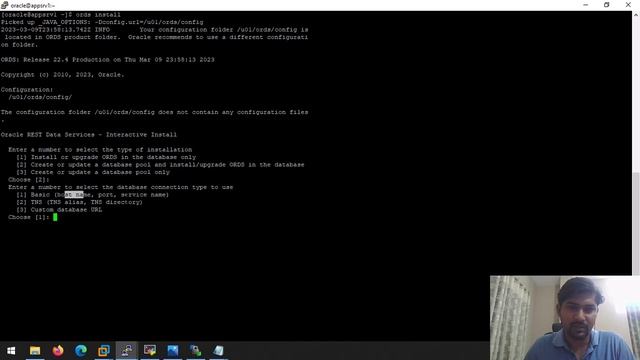
Task: Click option '[2] Create or update a database pool and install'
Action: 160,165
